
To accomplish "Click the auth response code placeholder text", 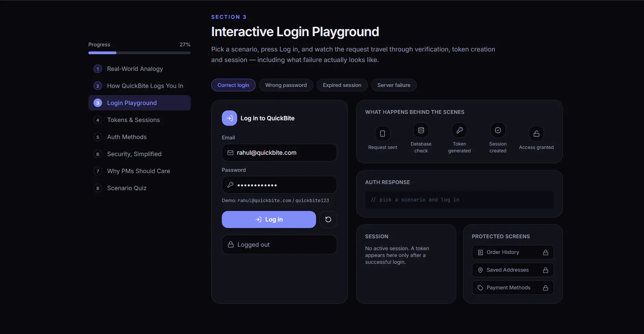I will tap(415, 200).
